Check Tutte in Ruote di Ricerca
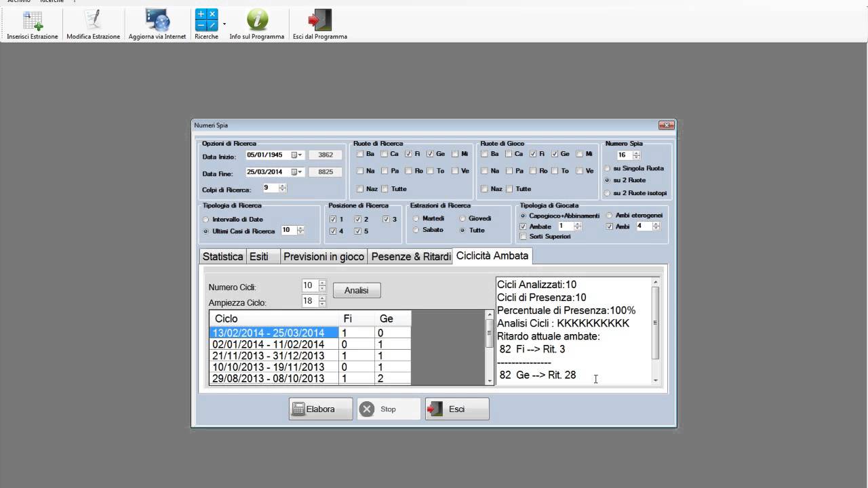868x488 pixels. (x=384, y=188)
